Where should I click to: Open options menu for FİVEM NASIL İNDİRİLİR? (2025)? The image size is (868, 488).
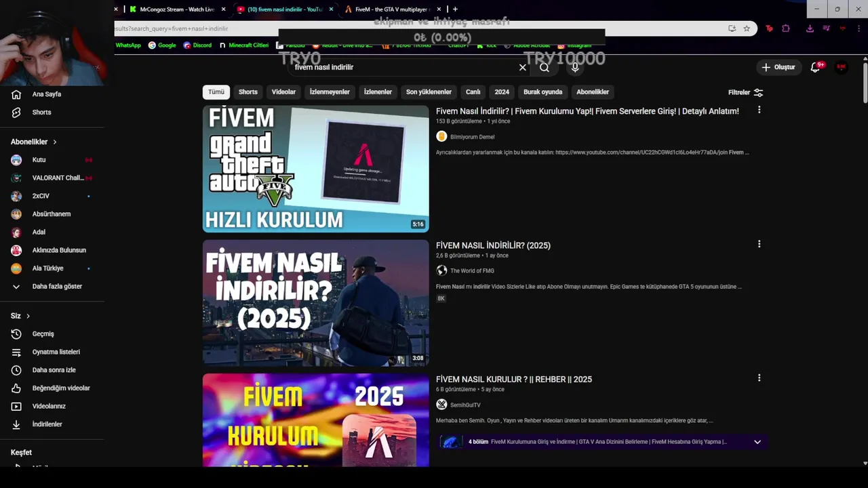tap(759, 244)
